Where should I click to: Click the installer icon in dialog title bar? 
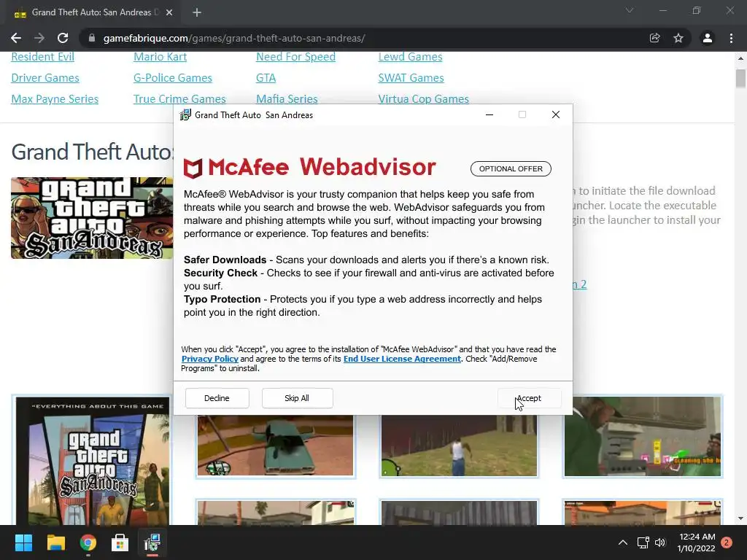coord(185,114)
